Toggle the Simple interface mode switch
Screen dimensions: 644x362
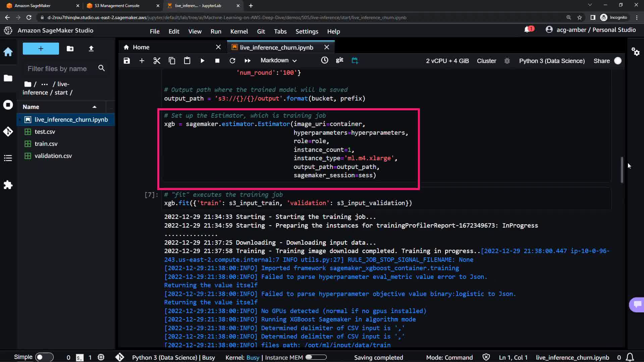click(44, 357)
